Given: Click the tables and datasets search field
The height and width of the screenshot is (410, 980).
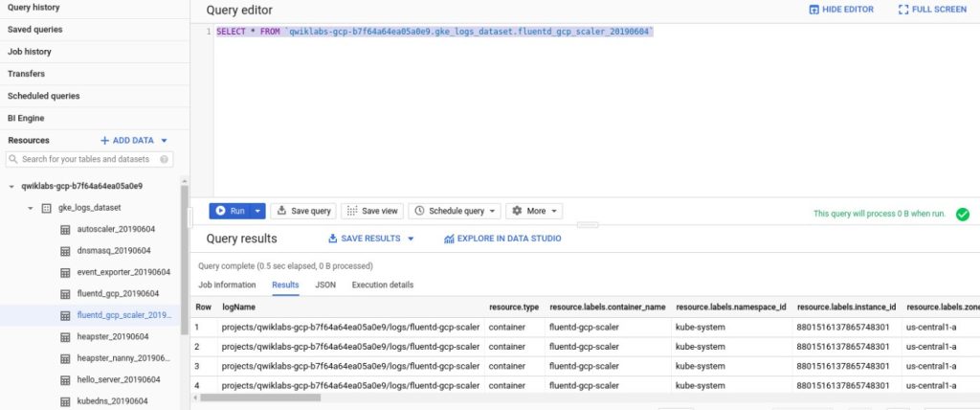Looking at the screenshot, I should coord(86,160).
